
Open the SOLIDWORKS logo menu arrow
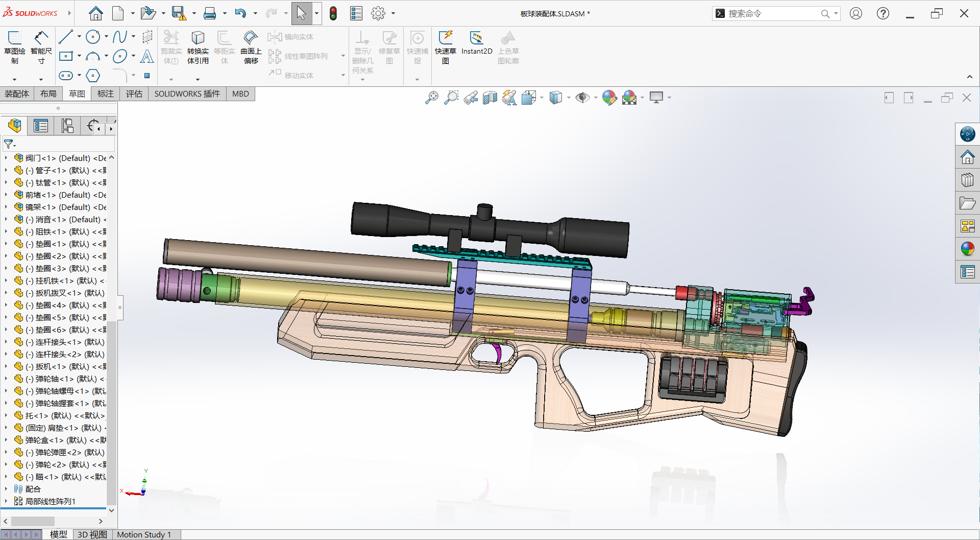[x=69, y=13]
